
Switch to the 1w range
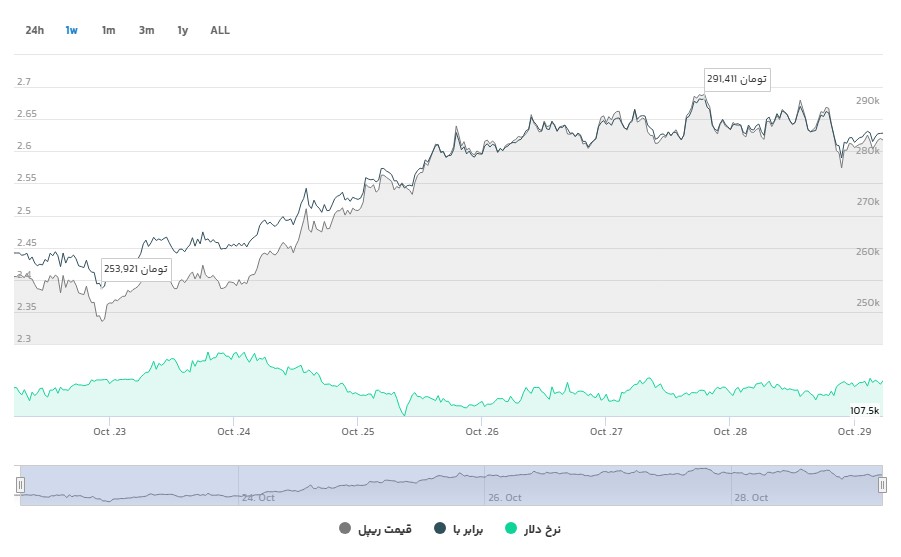(x=72, y=30)
